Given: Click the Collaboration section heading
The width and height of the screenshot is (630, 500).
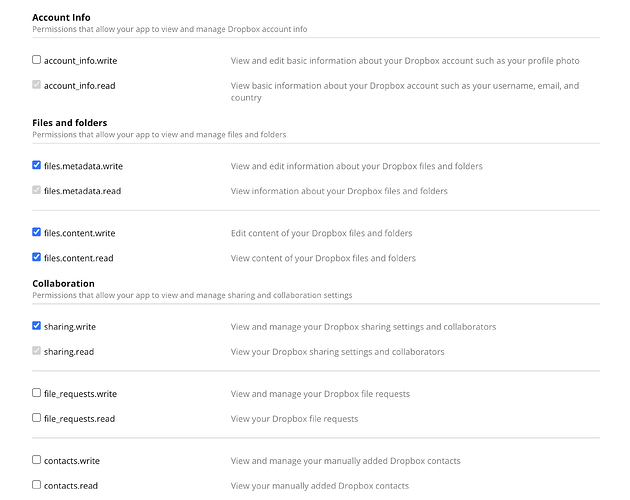Looking at the screenshot, I should [x=63, y=284].
